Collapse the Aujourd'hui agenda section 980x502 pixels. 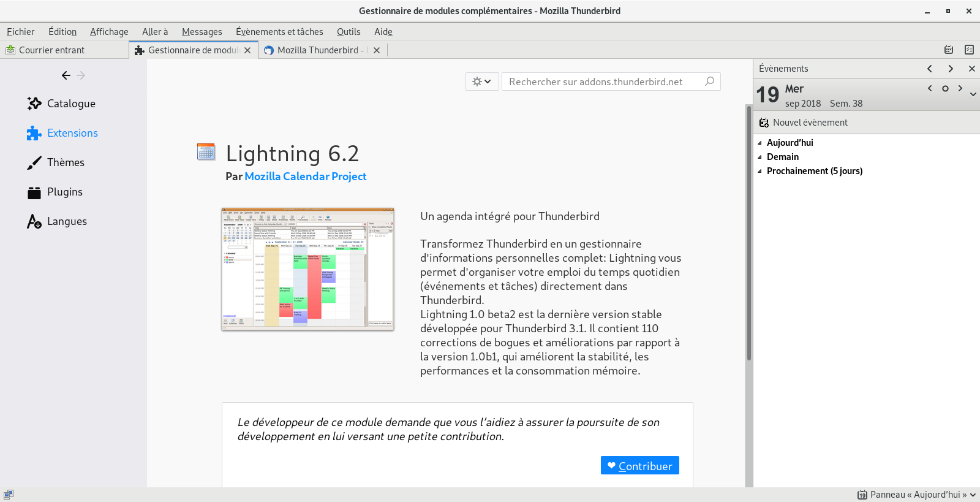click(x=759, y=143)
